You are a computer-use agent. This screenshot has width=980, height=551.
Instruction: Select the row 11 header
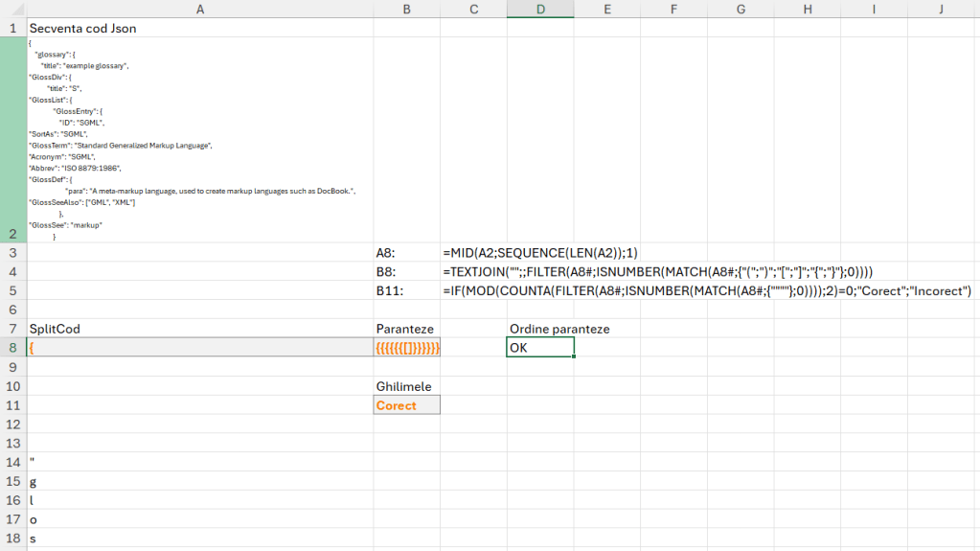(13, 405)
